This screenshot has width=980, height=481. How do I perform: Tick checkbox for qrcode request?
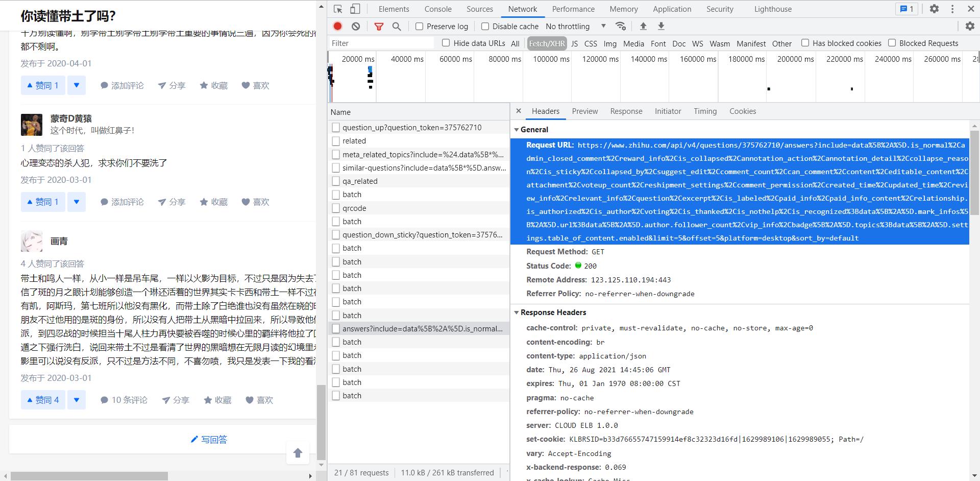pyautogui.click(x=336, y=208)
